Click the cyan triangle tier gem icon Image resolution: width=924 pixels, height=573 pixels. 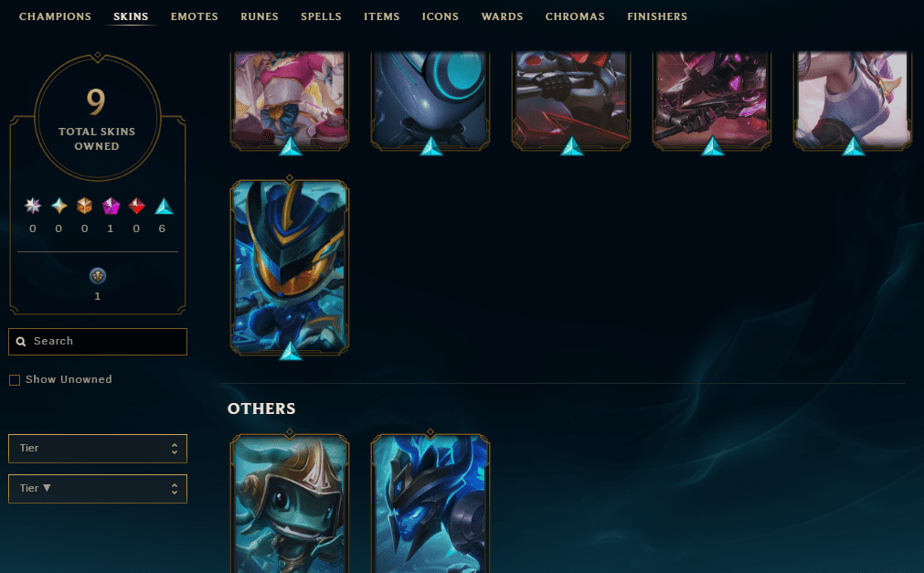(164, 207)
